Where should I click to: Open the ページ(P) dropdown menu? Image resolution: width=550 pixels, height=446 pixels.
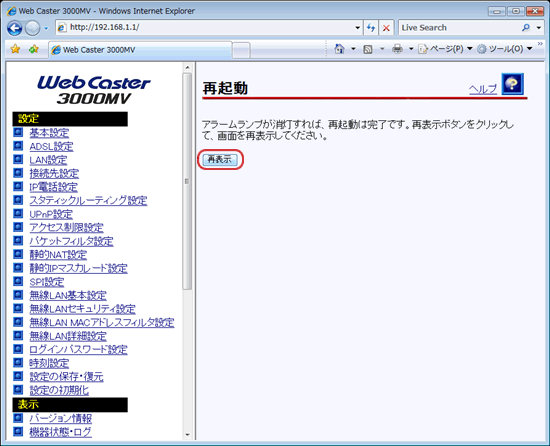(445, 49)
